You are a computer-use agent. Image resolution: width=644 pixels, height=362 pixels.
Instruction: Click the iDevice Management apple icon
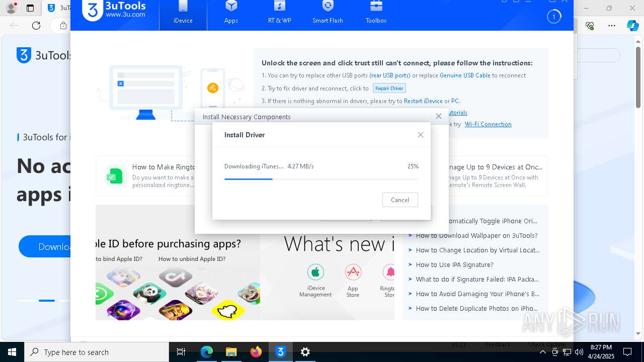pos(315,273)
